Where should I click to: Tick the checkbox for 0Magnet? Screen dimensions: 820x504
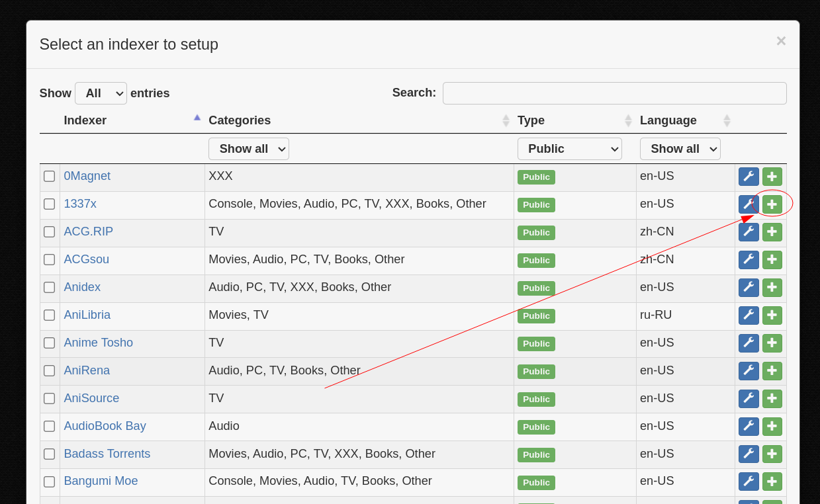(50, 176)
